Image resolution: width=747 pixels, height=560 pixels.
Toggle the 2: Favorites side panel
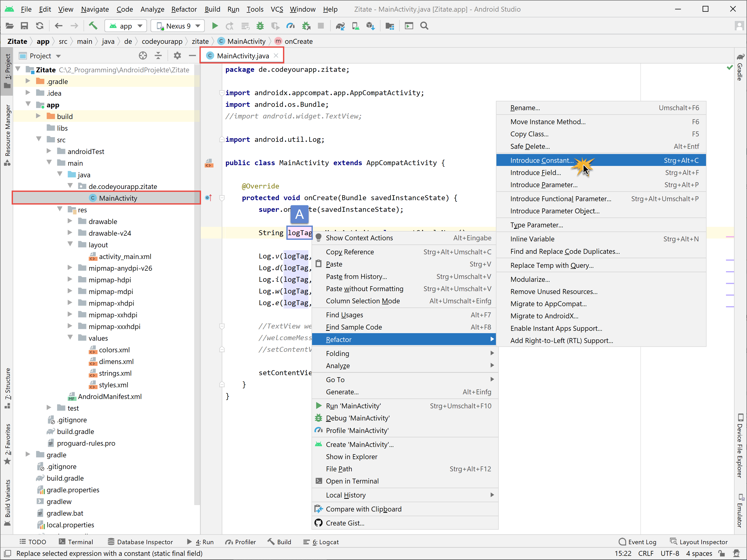tap(8, 444)
